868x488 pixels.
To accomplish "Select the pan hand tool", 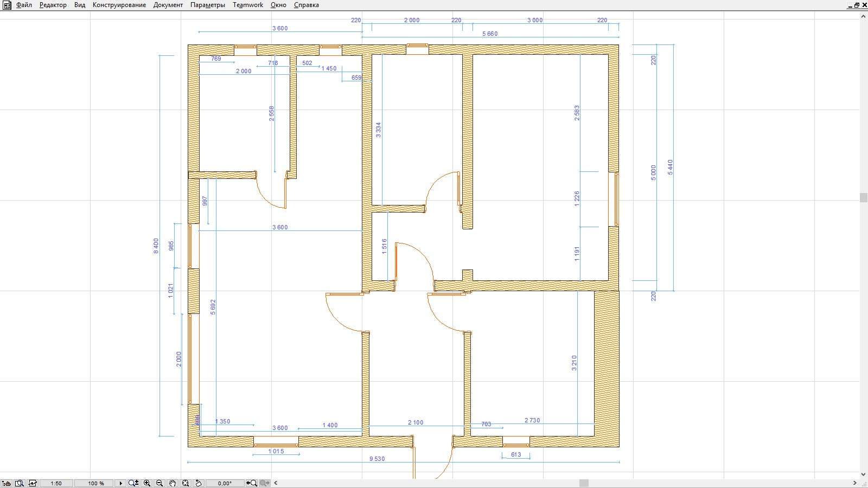I will pyautogui.click(x=173, y=483).
